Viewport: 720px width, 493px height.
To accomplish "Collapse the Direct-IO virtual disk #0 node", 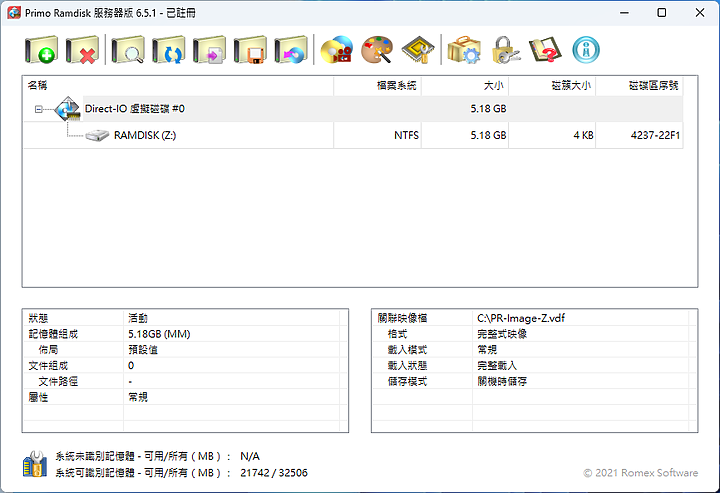I will point(39,109).
